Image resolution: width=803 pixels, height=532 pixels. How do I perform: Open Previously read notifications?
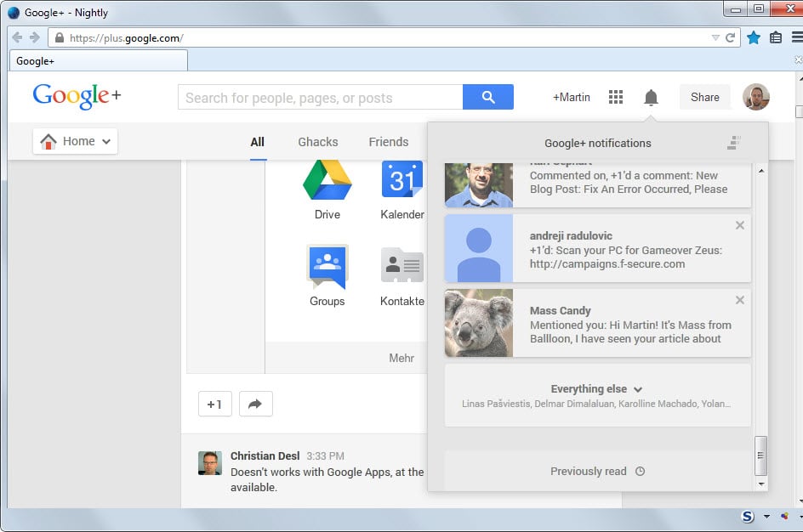click(x=597, y=471)
